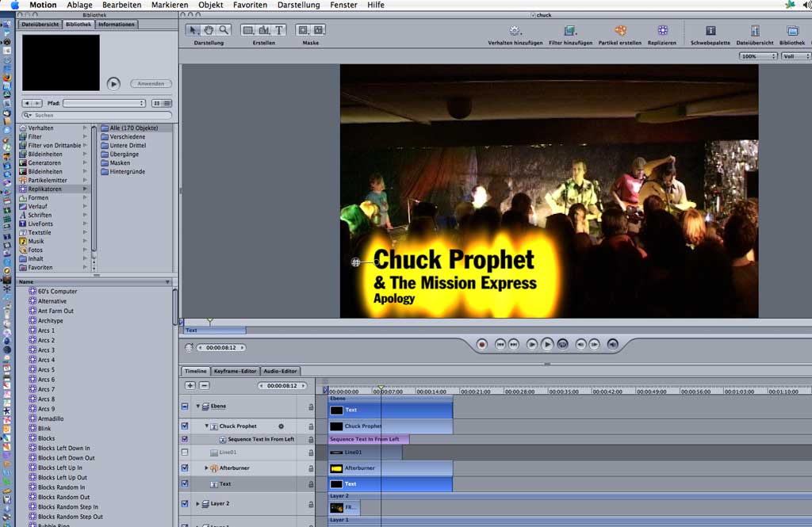This screenshot has width=812, height=527.
Task: Switch library to list view
Action: tap(167, 103)
